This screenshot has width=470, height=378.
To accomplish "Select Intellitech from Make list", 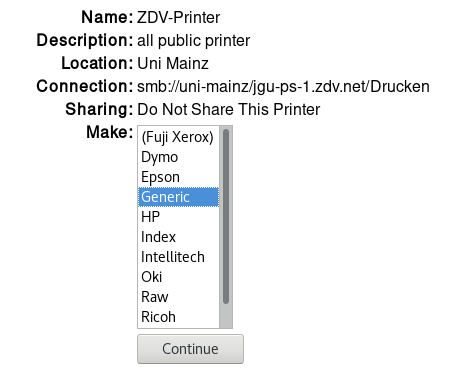I will coord(179,257).
